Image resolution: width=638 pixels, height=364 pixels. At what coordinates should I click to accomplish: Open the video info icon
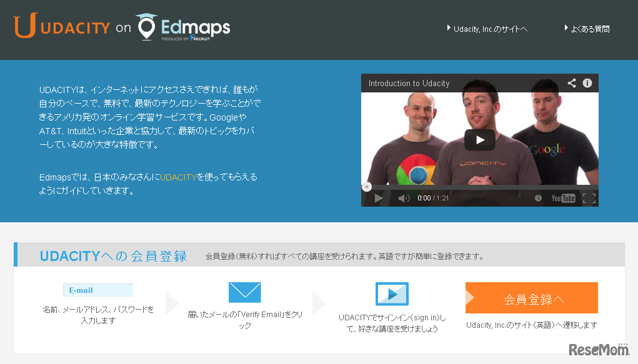(587, 83)
